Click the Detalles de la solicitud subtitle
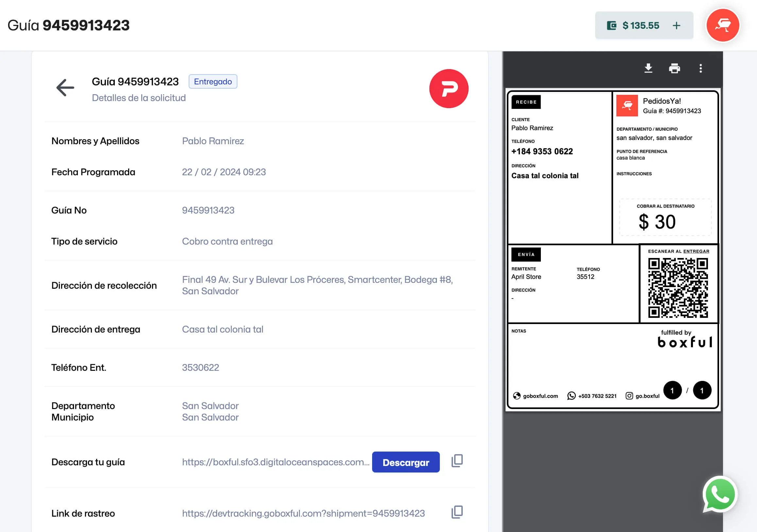757x532 pixels. click(138, 98)
